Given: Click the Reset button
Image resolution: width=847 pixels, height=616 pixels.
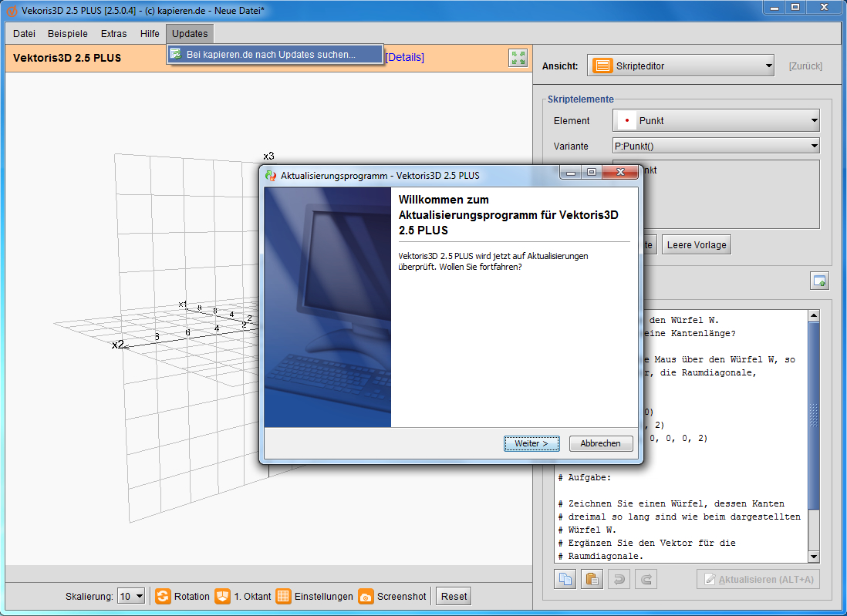Looking at the screenshot, I should 454,596.
